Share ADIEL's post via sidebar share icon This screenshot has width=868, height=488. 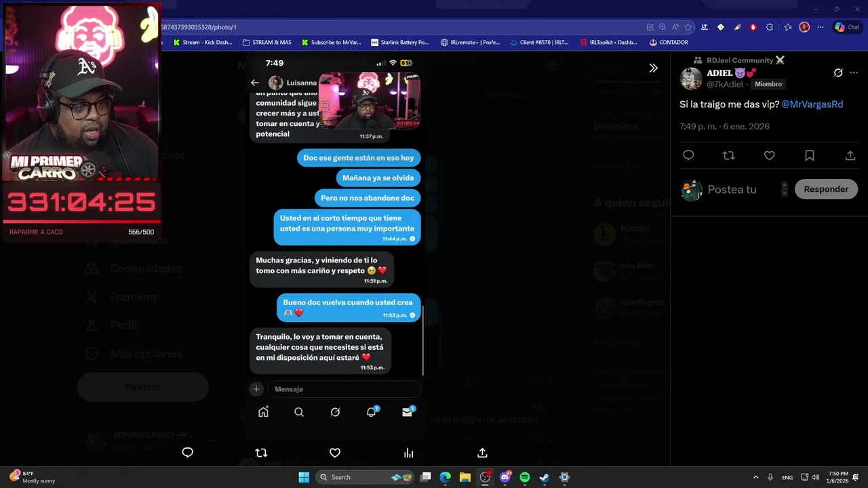coord(850,155)
